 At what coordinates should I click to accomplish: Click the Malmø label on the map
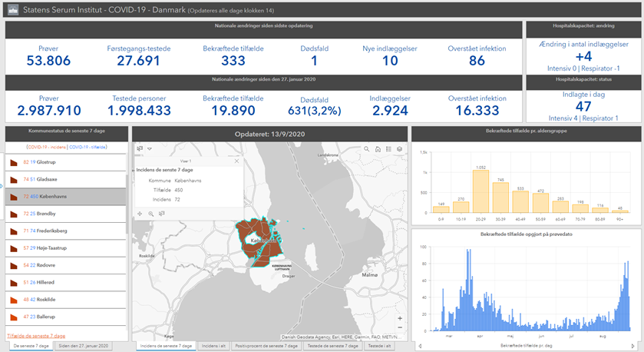coord(370,275)
